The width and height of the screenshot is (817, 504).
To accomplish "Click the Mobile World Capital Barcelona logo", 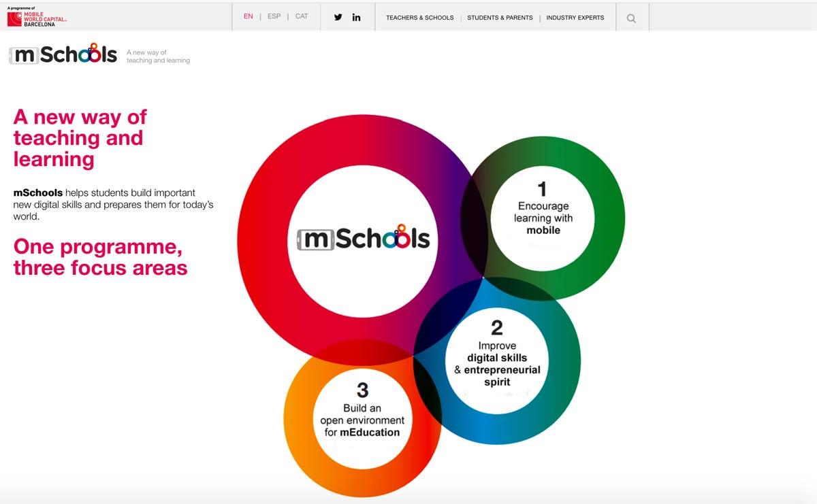I will tap(37, 17).
